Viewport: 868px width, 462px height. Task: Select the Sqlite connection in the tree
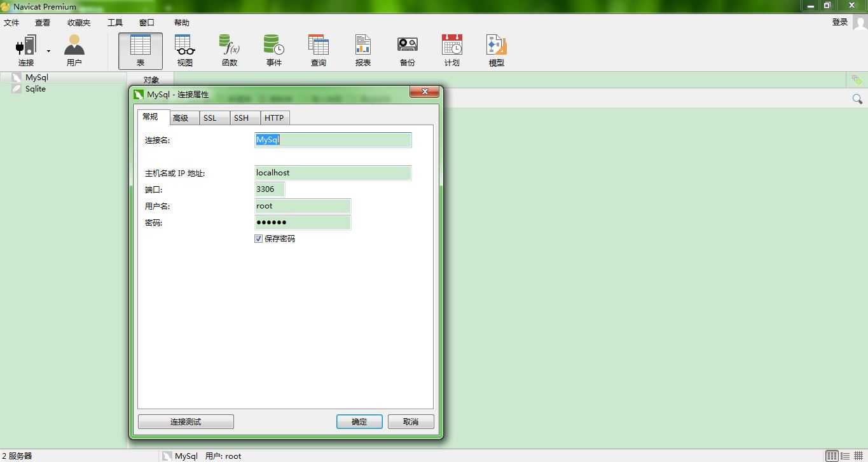tap(36, 89)
